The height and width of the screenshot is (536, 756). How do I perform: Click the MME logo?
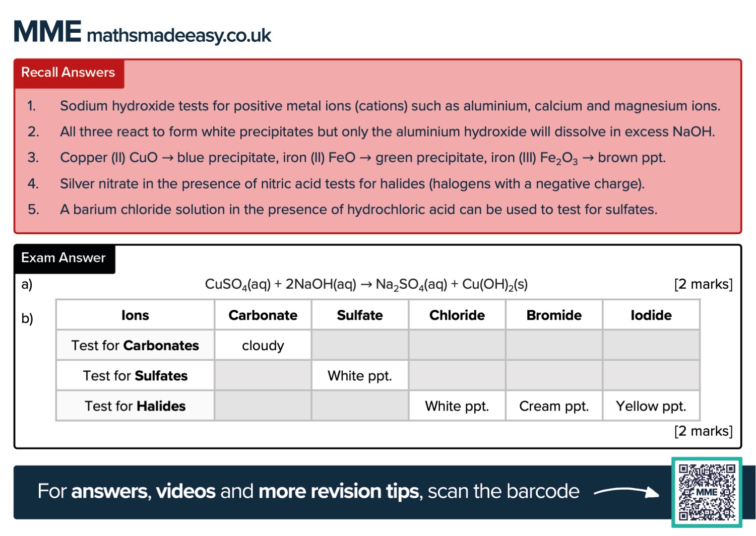click(47, 32)
